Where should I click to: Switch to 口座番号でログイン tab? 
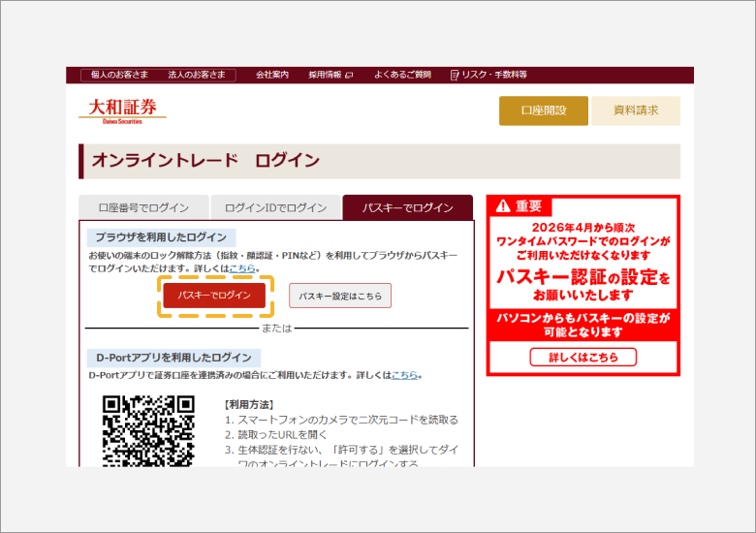coord(143,207)
